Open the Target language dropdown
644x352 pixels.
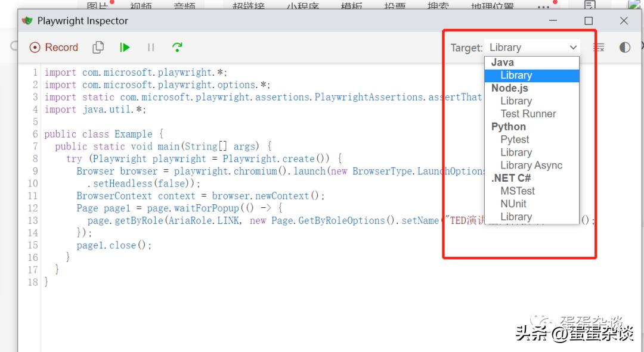(x=532, y=48)
